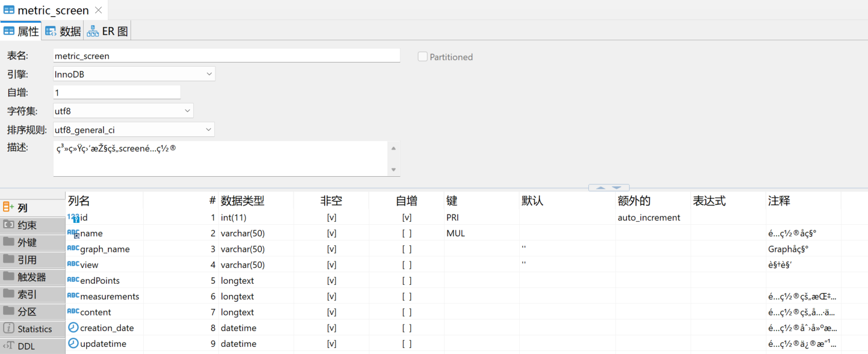The image size is (868, 354).
Task: Click the 列 columns icon in the sidebar
Action: coord(8,207)
